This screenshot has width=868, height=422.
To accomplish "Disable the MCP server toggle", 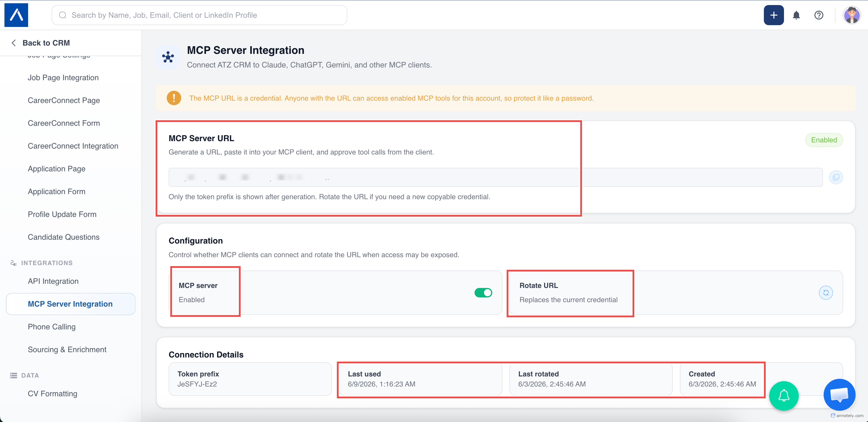I will click(x=483, y=293).
